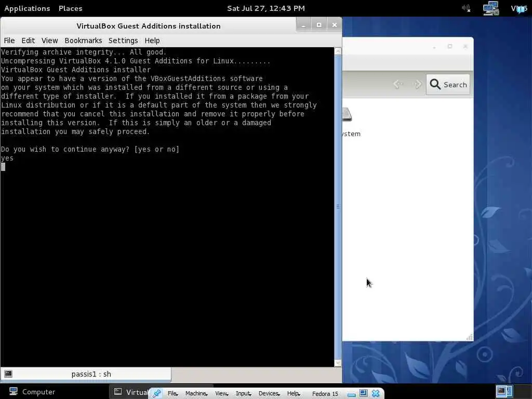Click the back arrow in file manager
The width and height of the screenshot is (532, 399).
398,84
